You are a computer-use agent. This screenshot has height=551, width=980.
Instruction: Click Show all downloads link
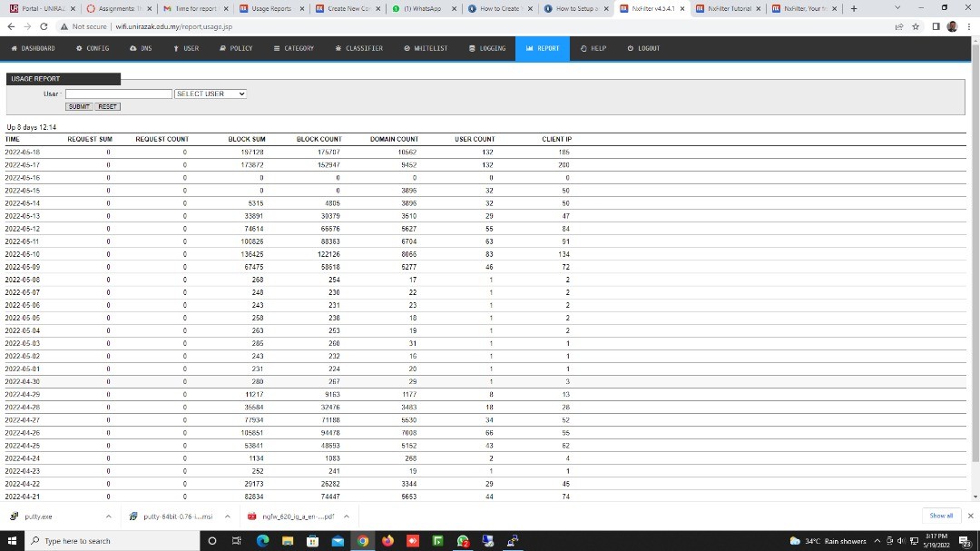[941, 516]
